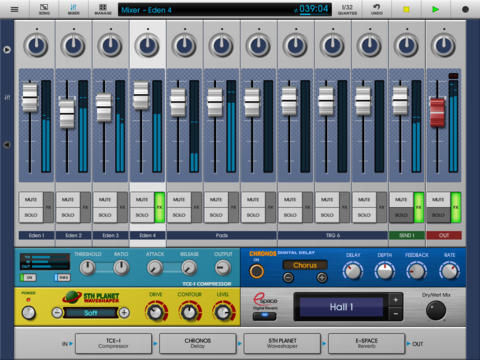Toggle the TCE-1 compressor On switch
Viewport: 480px width, 360px height.
[x=28, y=277]
